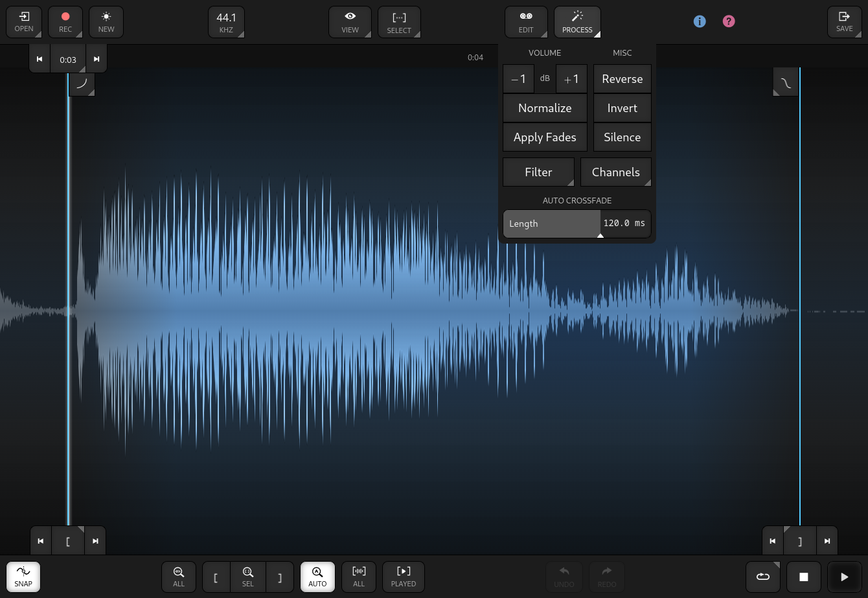The width and height of the screenshot is (868, 598).
Task: Toggle loop playback
Action: 763,577
